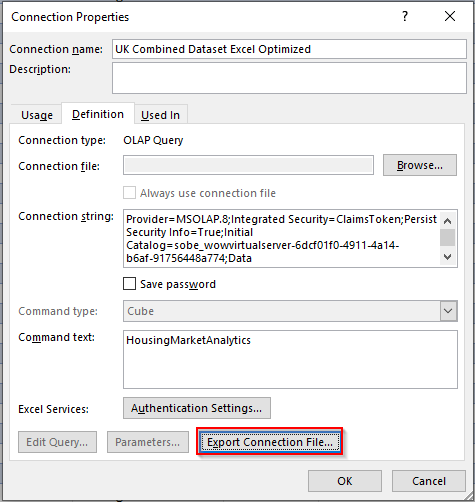Viewport: 475px width, 502px height.
Task: Click the connection string scrollbar thumb
Action: [x=448, y=238]
